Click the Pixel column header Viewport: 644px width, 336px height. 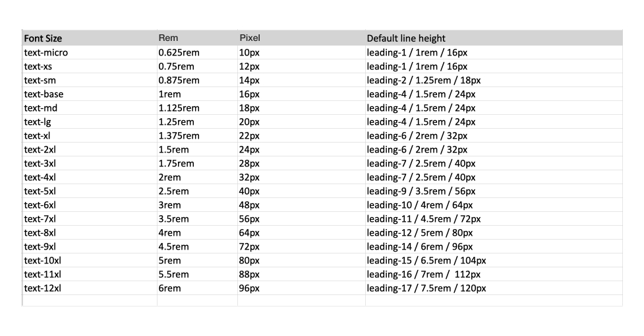pos(249,38)
